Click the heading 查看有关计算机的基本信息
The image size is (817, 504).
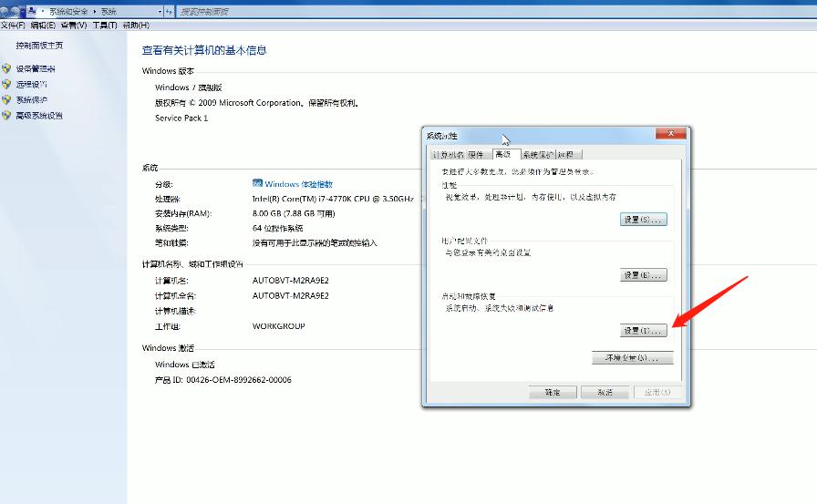(204, 50)
